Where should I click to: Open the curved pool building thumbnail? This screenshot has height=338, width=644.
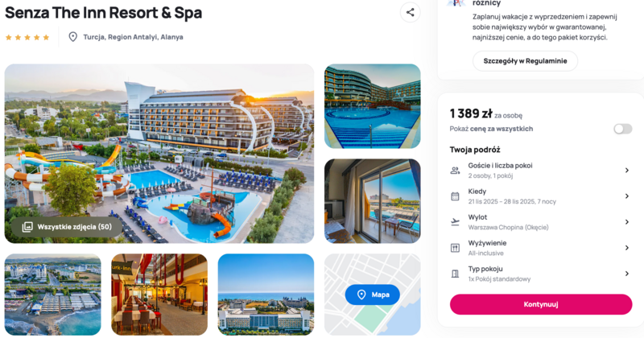(372, 106)
